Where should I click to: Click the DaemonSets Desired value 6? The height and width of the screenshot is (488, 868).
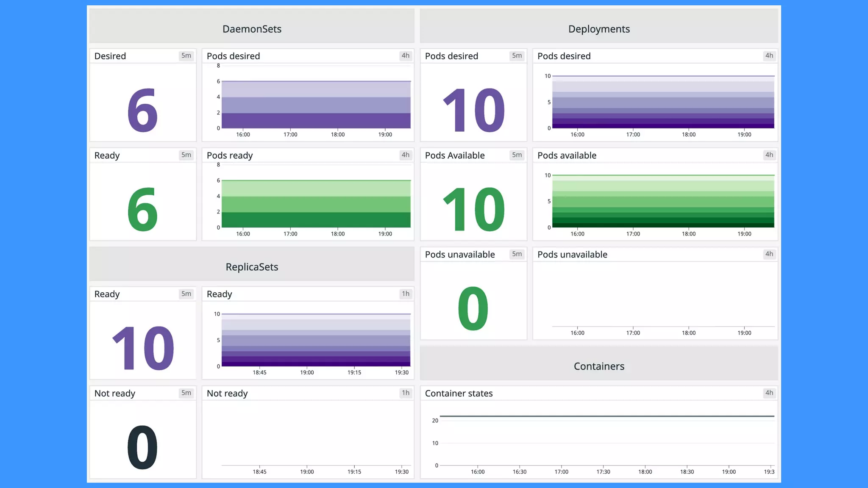click(142, 110)
